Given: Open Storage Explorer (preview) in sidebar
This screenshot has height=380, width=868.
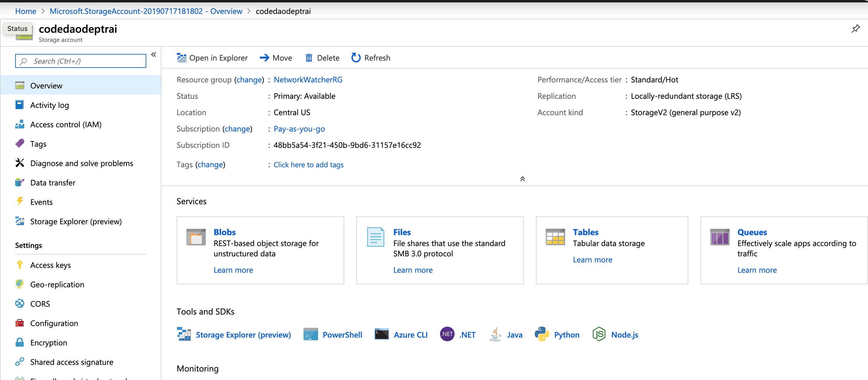Looking at the screenshot, I should coord(76,222).
